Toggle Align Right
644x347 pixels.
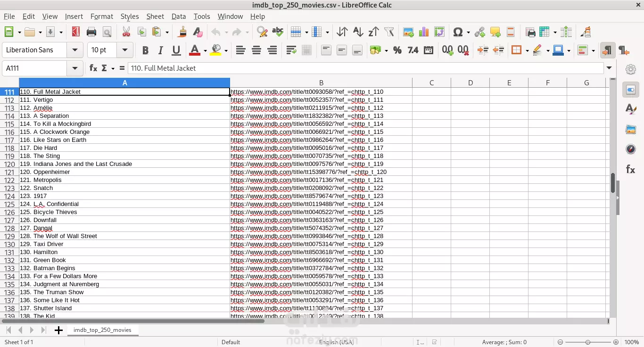click(272, 50)
